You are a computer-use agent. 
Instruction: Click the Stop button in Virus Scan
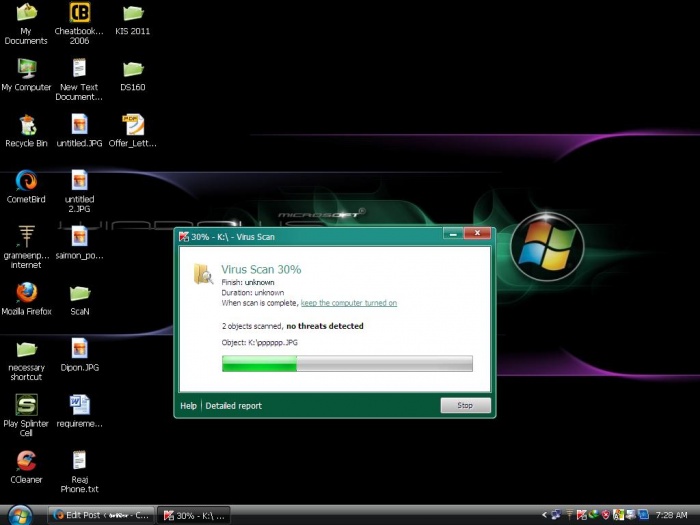click(x=465, y=406)
